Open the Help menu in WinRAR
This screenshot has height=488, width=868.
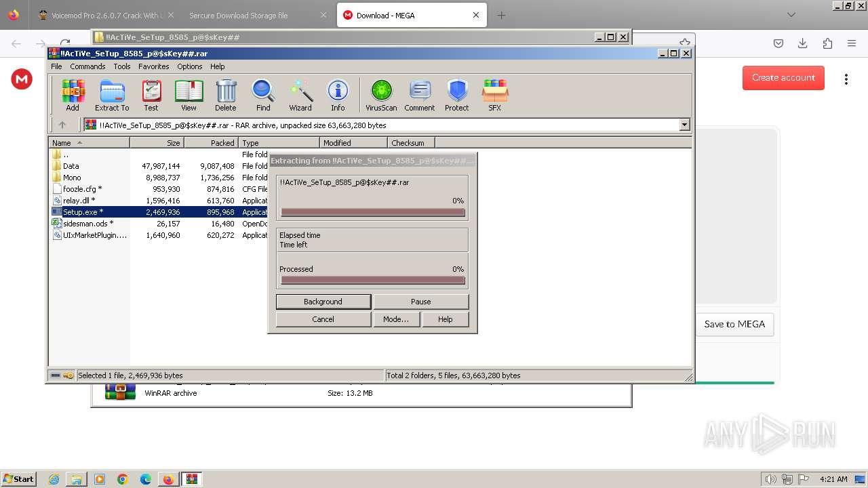(217, 66)
